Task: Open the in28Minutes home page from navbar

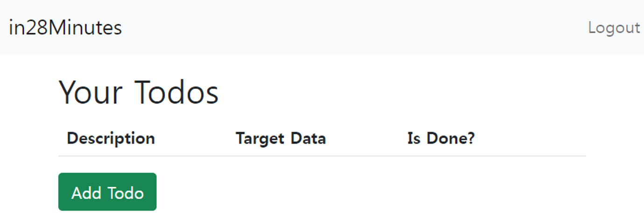Action: pos(65,28)
